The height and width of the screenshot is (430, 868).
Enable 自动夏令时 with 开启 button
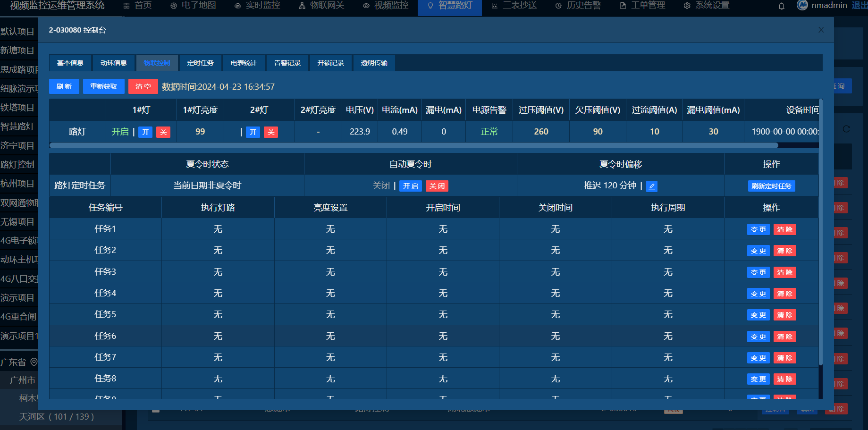coord(411,186)
